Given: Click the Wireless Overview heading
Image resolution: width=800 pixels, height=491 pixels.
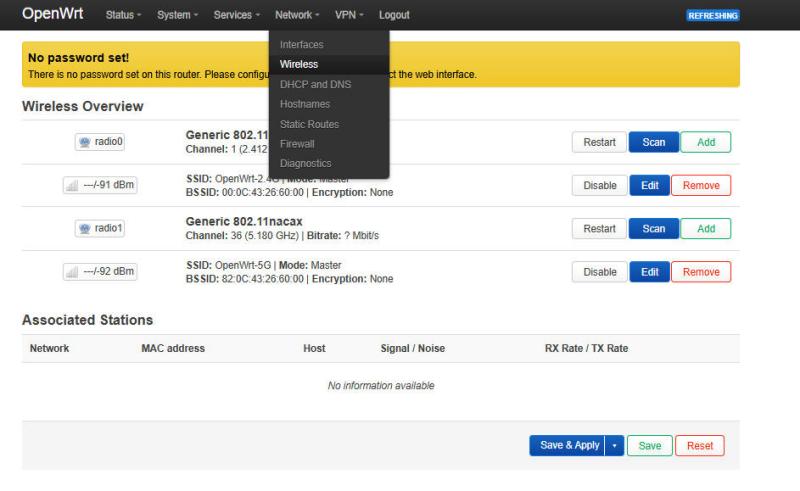Looking at the screenshot, I should point(83,106).
